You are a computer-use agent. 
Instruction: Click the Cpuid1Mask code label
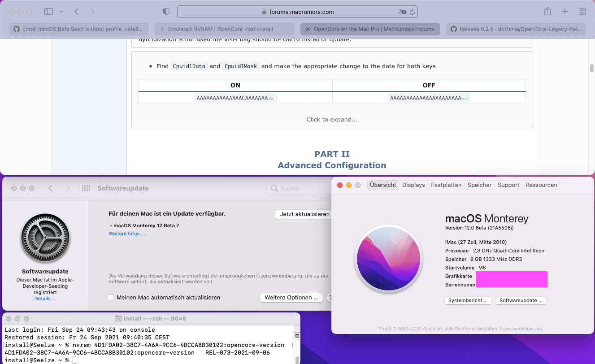[241, 66]
